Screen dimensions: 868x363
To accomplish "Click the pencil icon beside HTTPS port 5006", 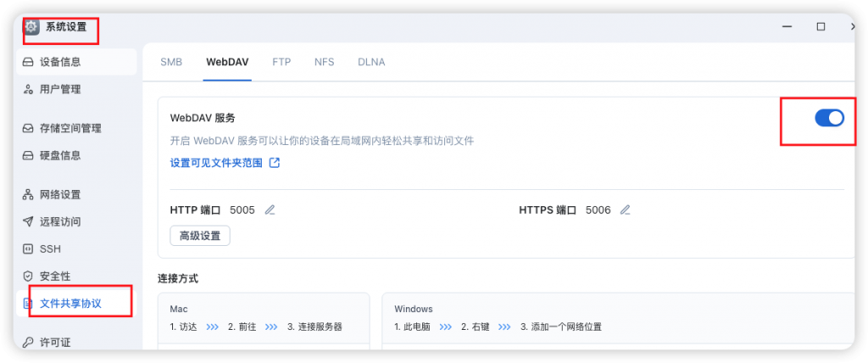I will pos(626,210).
